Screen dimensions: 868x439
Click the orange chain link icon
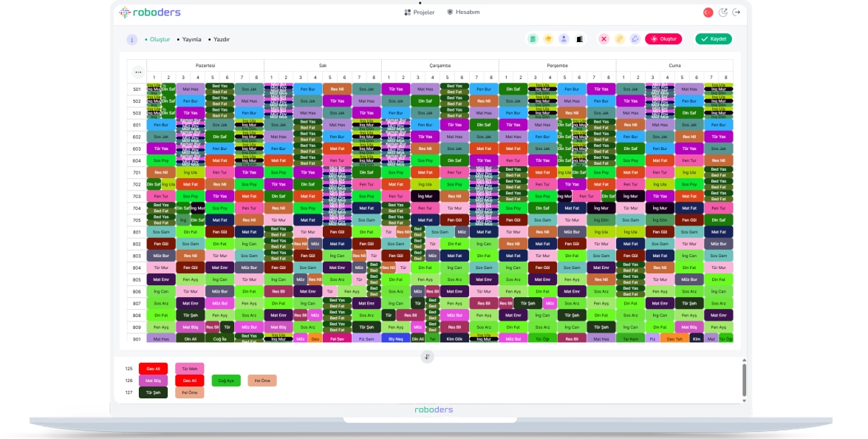620,39
